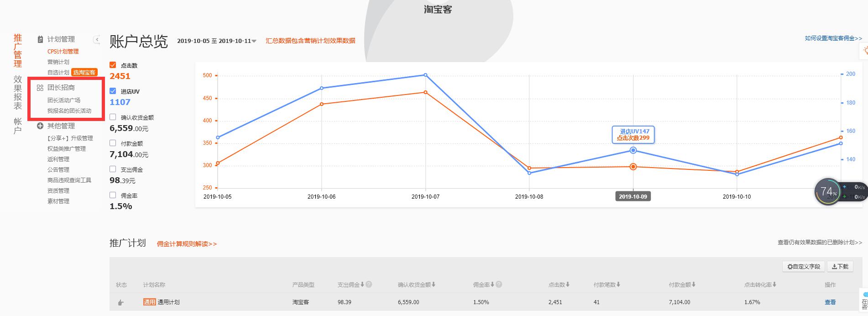Open CPS计划管理 in sidebar
868x316 pixels.
pos(63,52)
